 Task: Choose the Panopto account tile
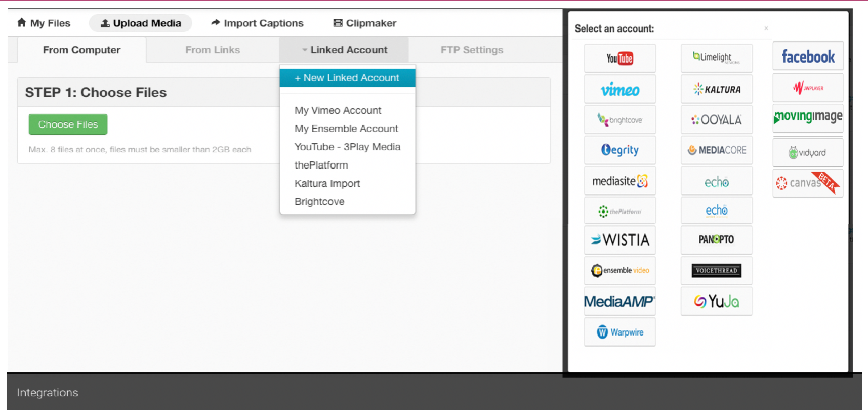(x=716, y=239)
